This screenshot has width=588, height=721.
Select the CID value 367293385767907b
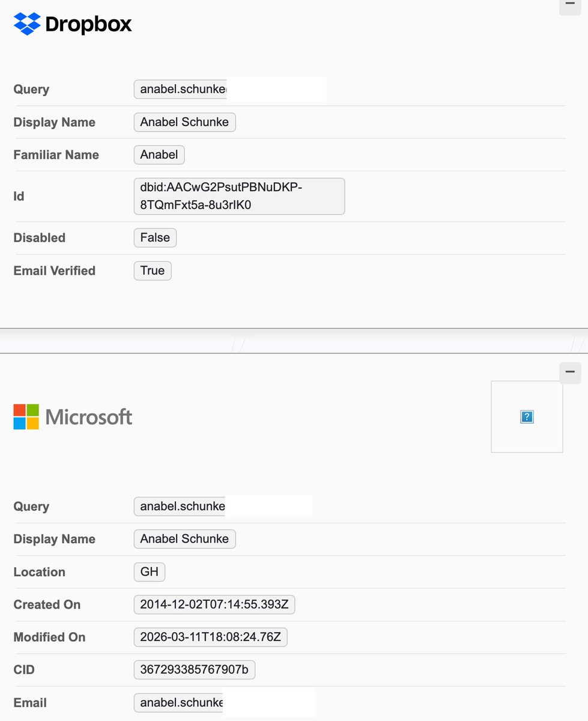194,669
